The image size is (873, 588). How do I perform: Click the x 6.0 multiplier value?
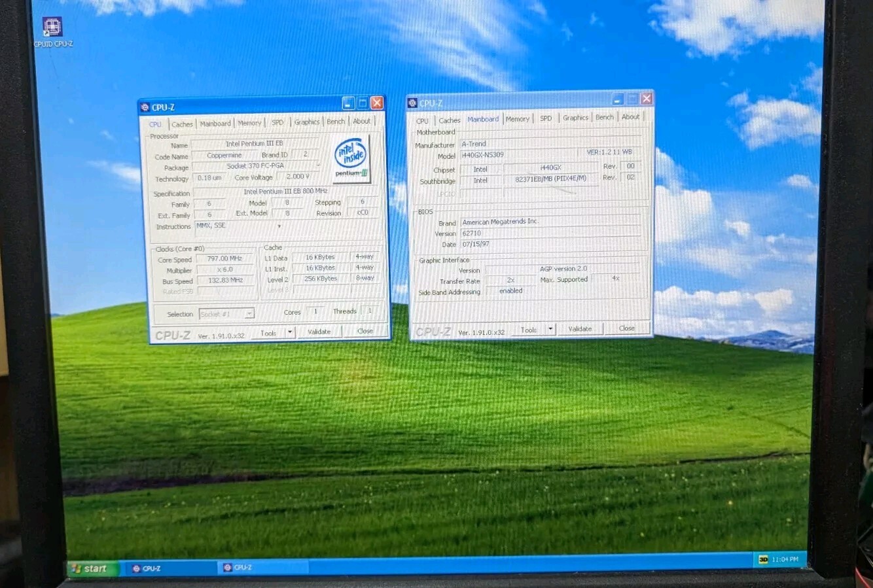224,269
